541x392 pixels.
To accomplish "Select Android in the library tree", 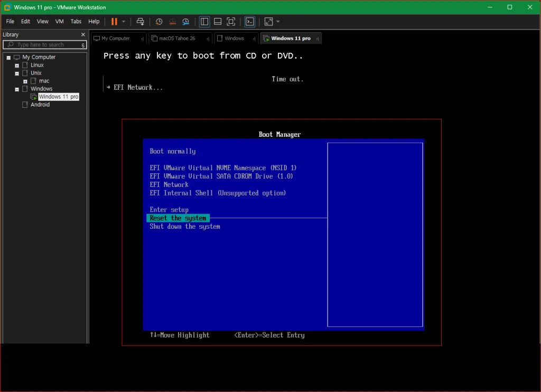I will [40, 105].
